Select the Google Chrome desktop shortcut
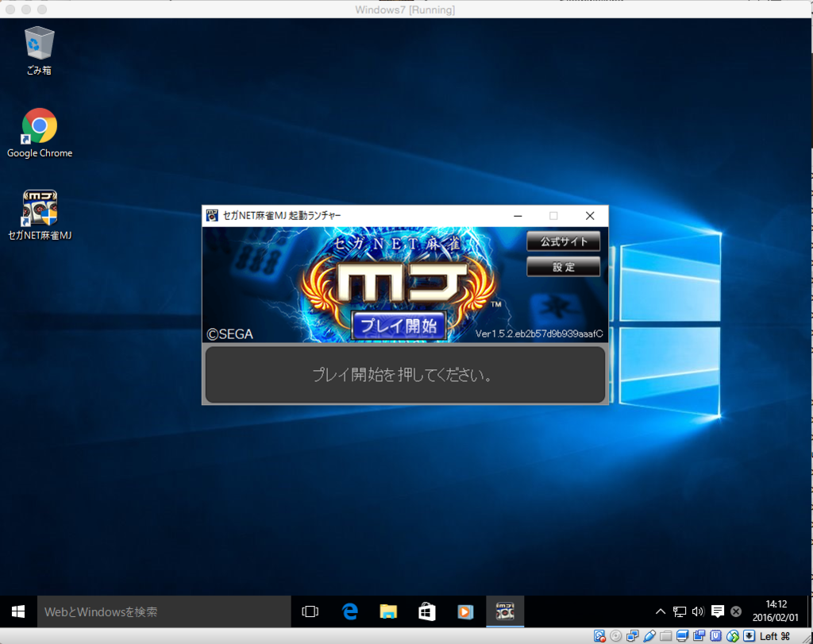 click(40, 133)
